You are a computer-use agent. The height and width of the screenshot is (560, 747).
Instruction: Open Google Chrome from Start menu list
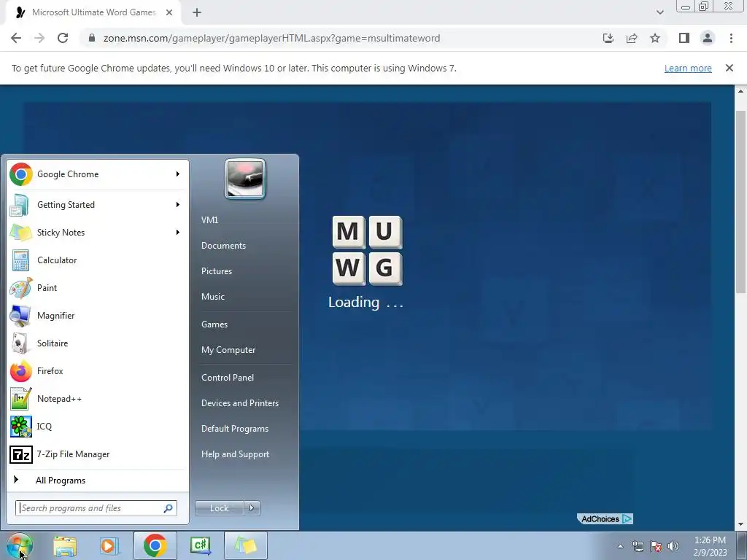tap(98, 174)
